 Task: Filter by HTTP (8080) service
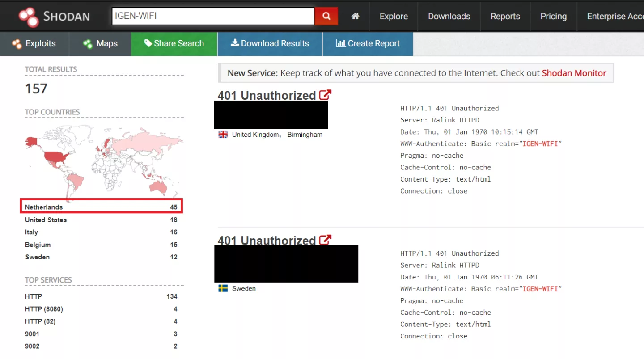click(x=101, y=308)
